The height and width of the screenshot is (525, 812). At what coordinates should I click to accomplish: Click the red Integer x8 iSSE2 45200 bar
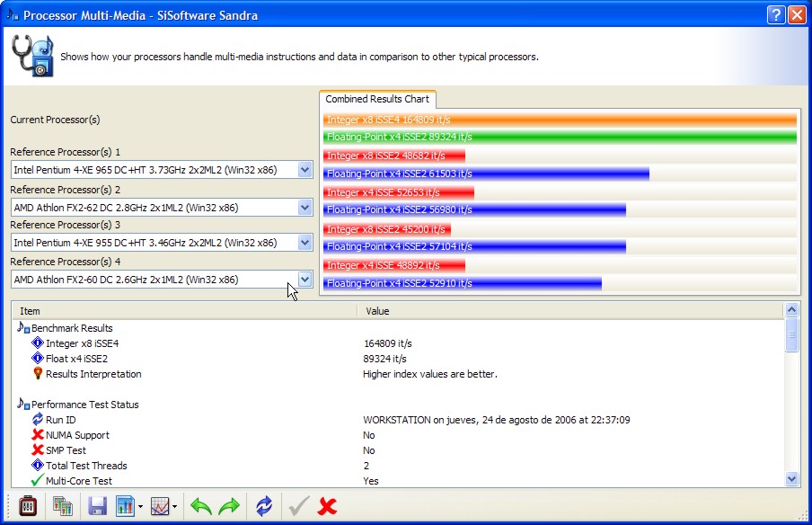[x=387, y=229]
